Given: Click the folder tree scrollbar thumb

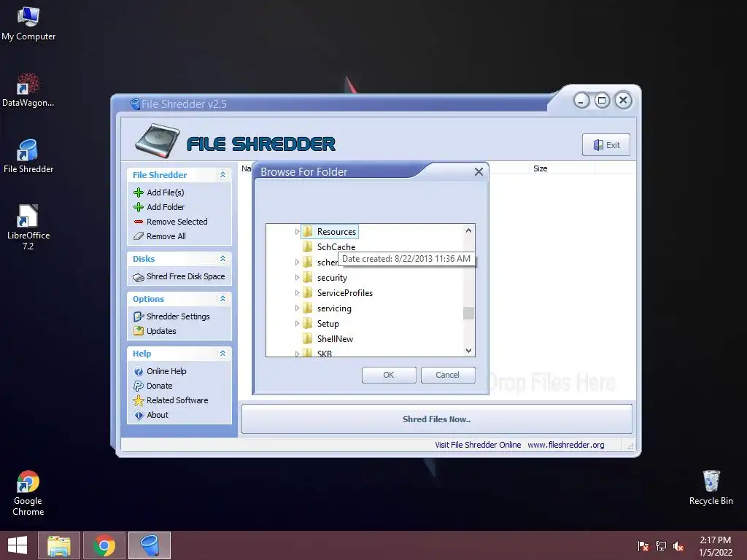Looking at the screenshot, I should (469, 313).
